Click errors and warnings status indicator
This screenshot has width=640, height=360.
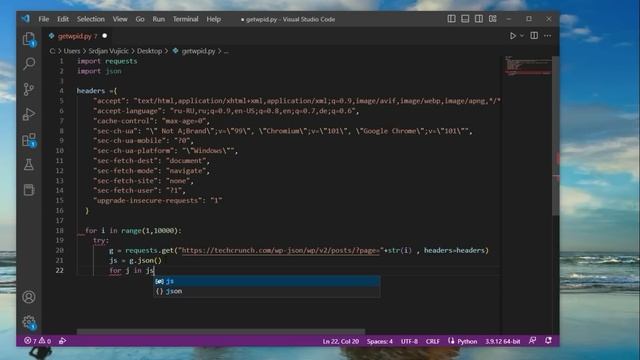[38, 341]
